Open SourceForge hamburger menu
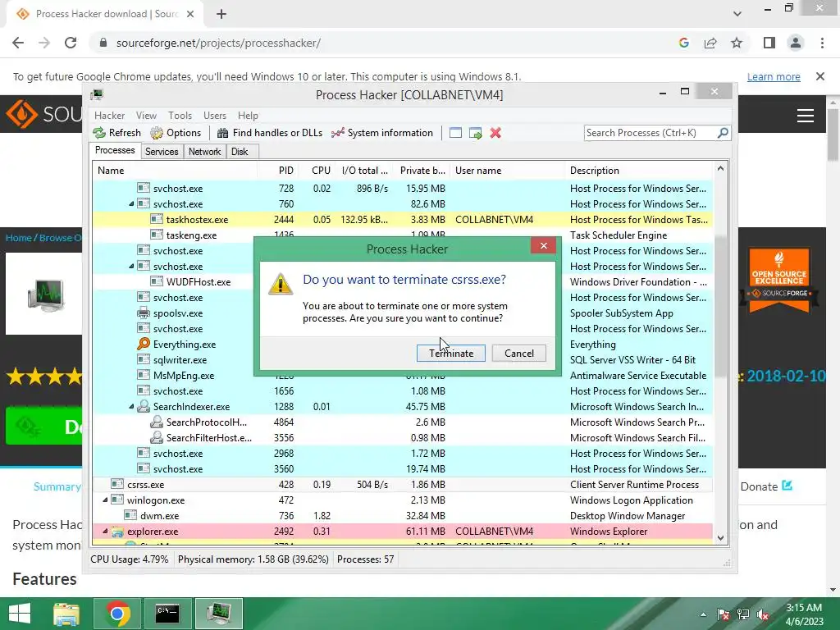840x630 pixels. 806,116
